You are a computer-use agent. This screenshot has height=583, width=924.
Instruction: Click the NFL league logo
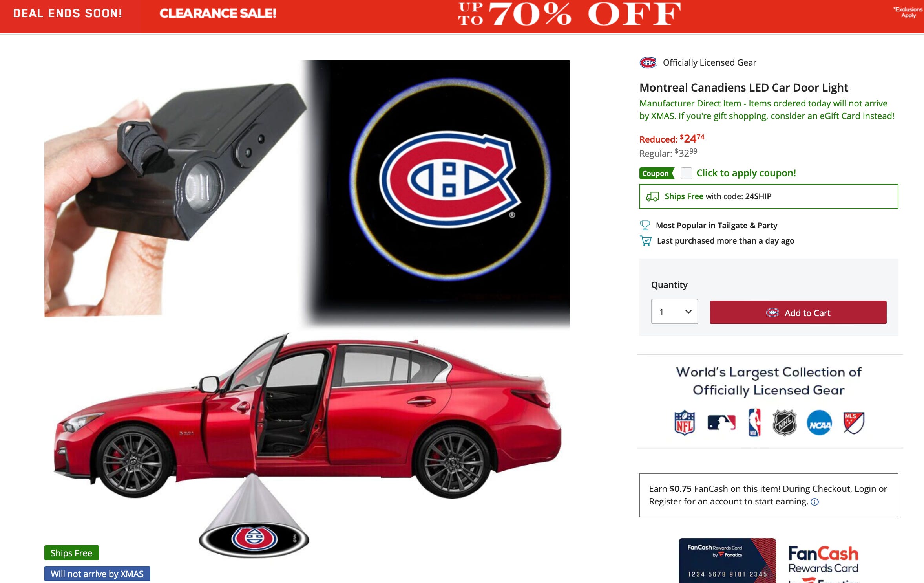pyautogui.click(x=685, y=423)
